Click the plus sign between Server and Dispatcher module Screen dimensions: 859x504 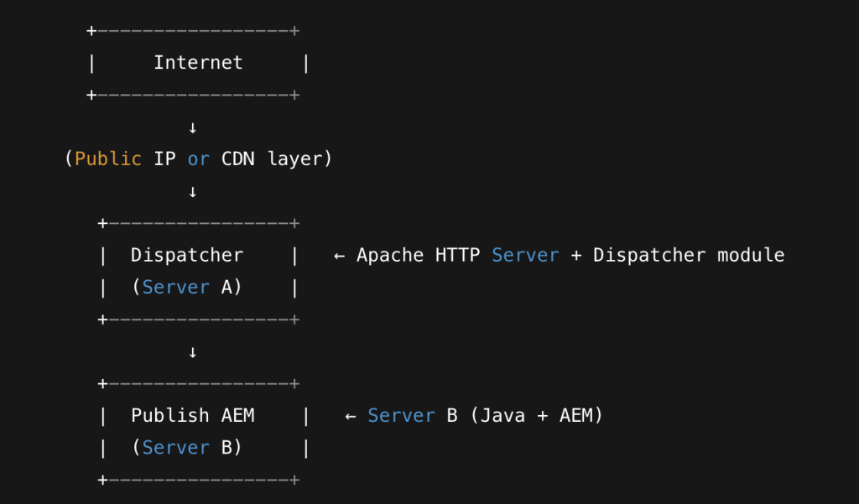tap(575, 255)
